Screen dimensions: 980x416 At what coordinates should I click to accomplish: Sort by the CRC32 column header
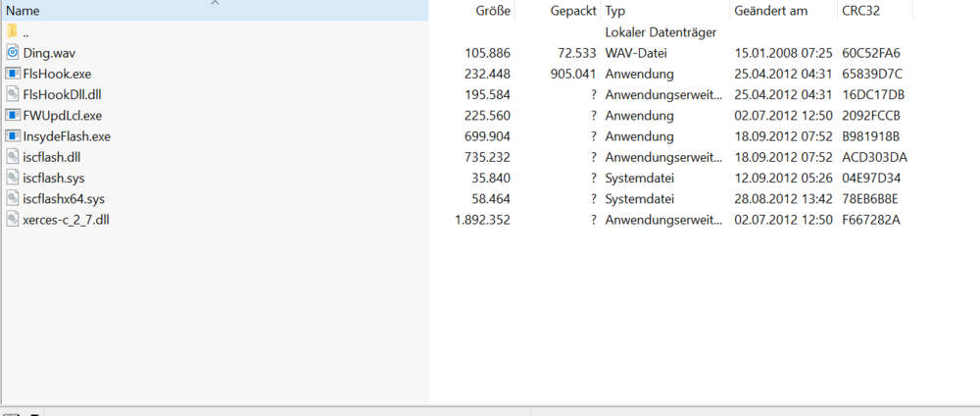coord(862,11)
